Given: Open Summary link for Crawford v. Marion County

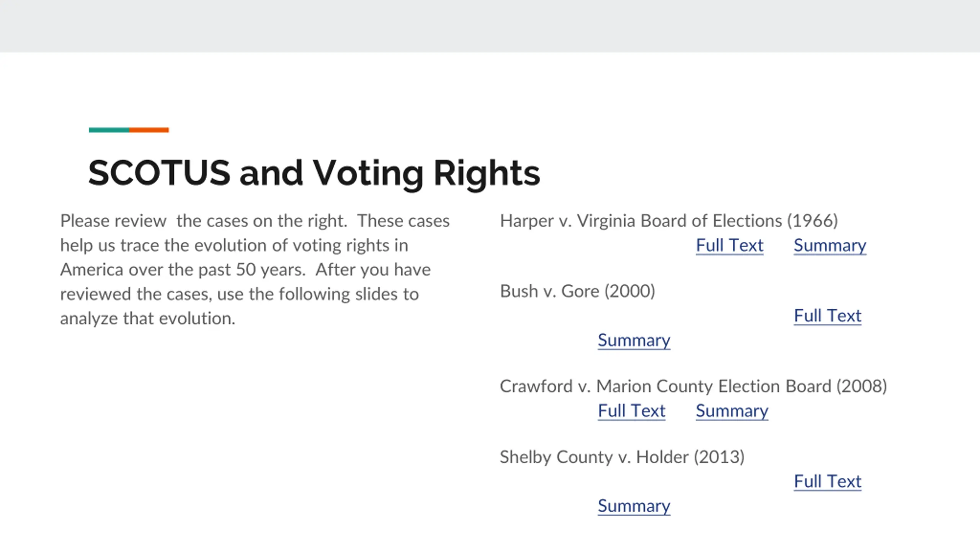Looking at the screenshot, I should pos(732,411).
